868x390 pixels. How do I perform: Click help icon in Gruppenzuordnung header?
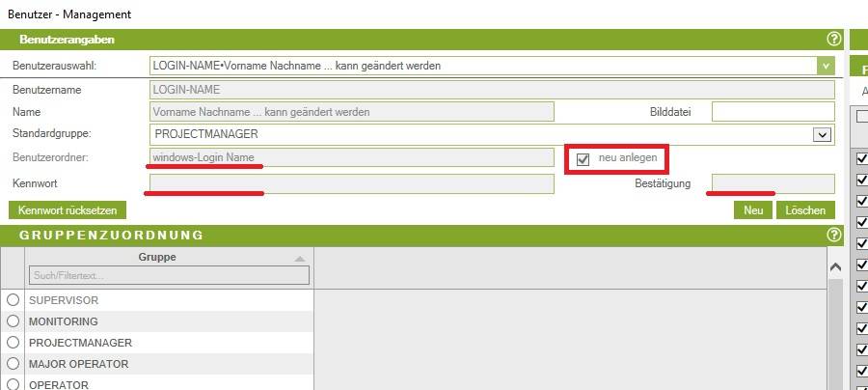tap(833, 235)
